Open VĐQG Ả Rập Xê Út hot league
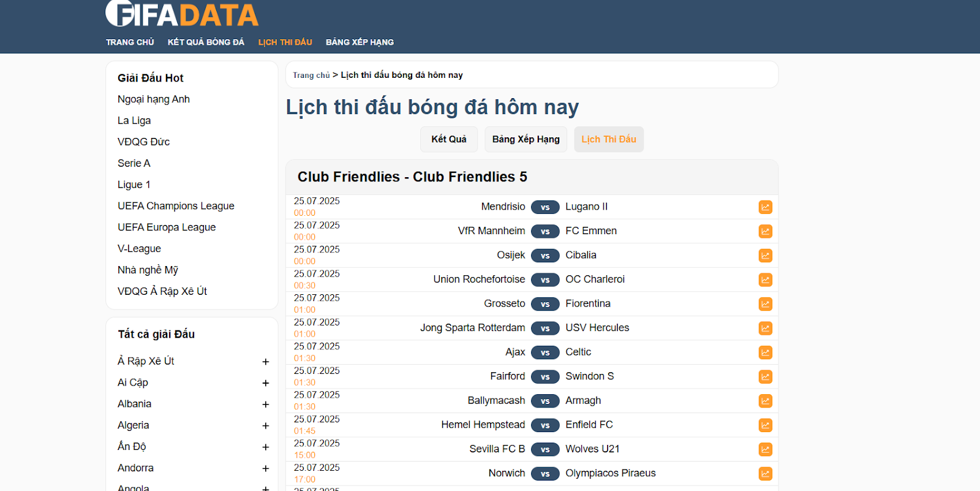 pyautogui.click(x=162, y=291)
